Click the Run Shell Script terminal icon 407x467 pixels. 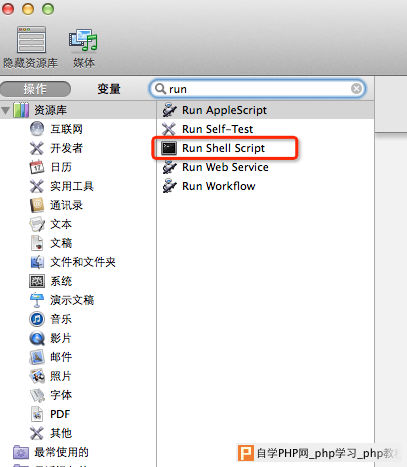(x=169, y=148)
